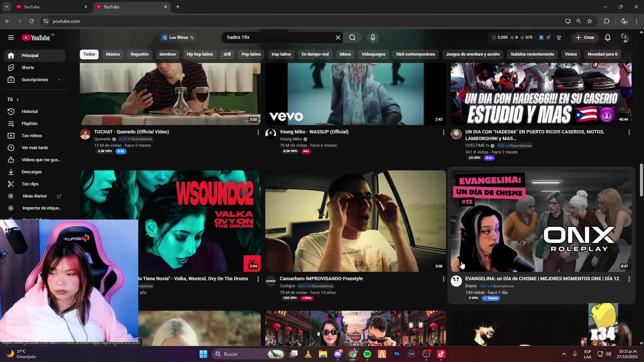
Task: Click the Remix badge under EVANGELINA
Action: pos(491,298)
